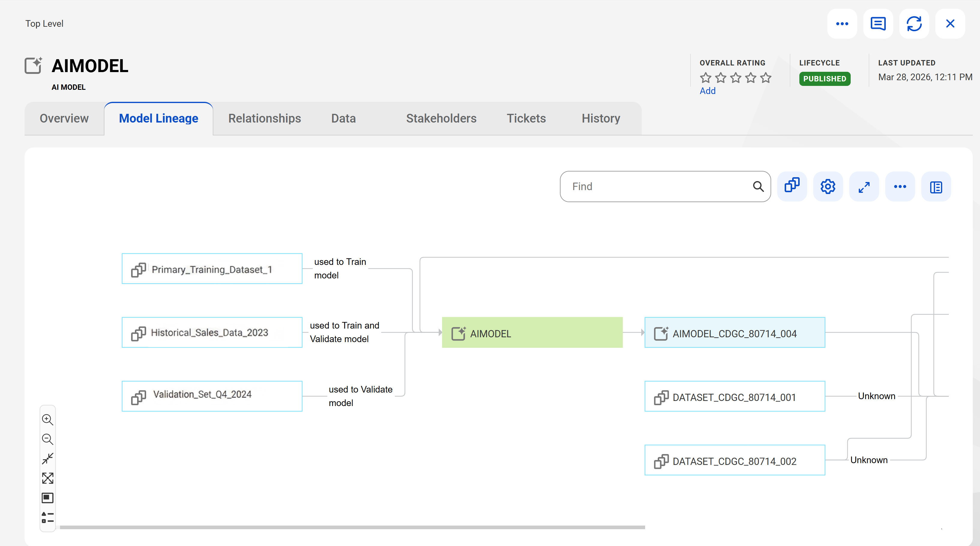Open lineage settings gear
Image resolution: width=980 pixels, height=546 pixels.
pyautogui.click(x=828, y=187)
